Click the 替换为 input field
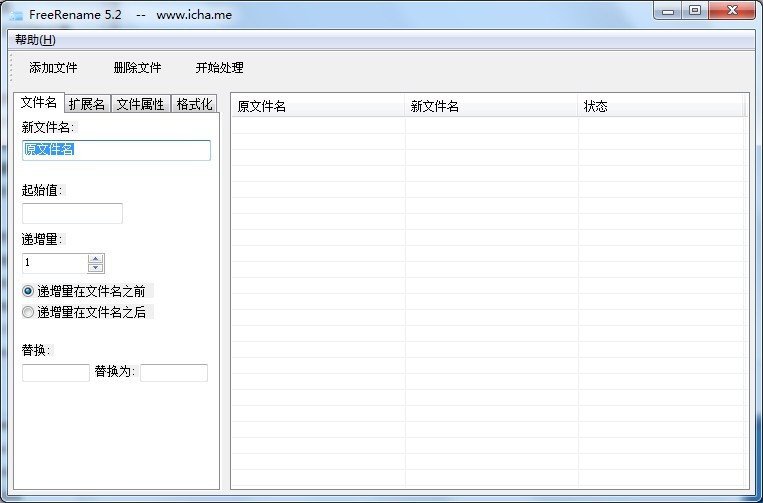This screenshot has width=763, height=503. click(x=174, y=373)
